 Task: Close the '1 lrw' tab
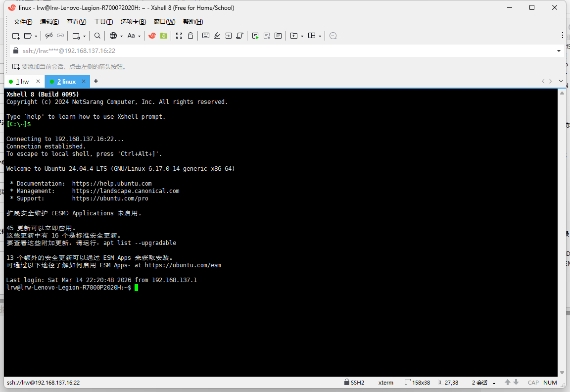38,82
